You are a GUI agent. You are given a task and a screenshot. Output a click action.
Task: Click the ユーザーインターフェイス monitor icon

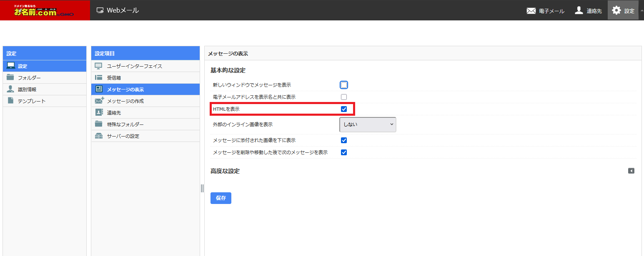(99, 66)
